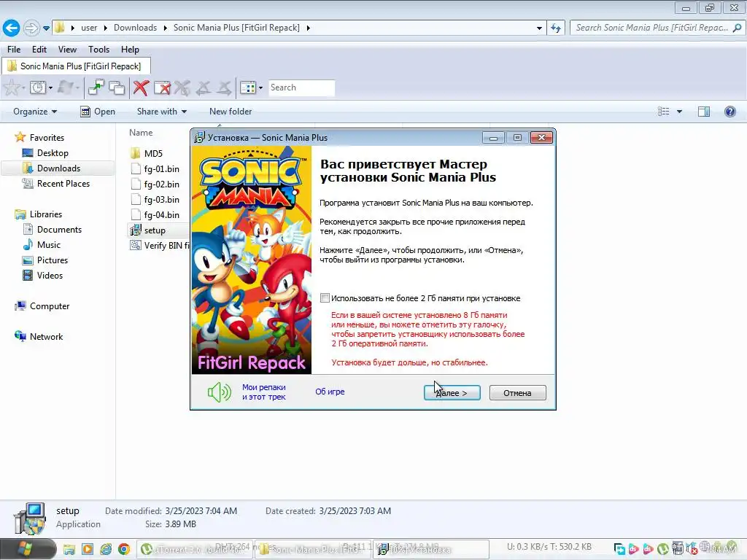747x560 pixels.
Task: Open the Organize dropdown
Action: coord(35,112)
